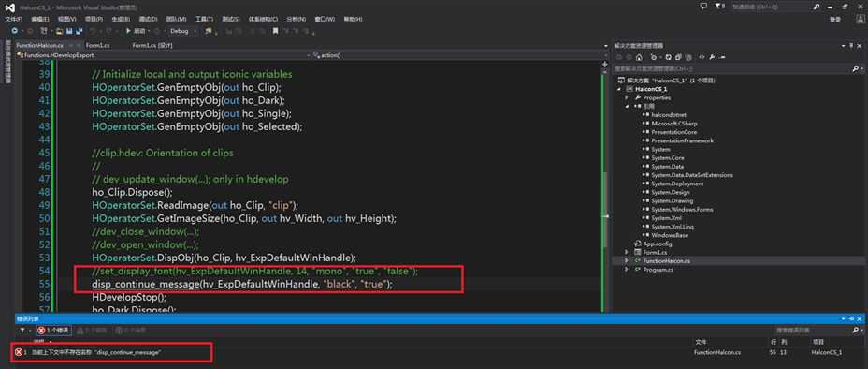This screenshot has width=868, height=369.
Task: Switch to the Form1.cs [设计] tab
Action: pos(152,46)
